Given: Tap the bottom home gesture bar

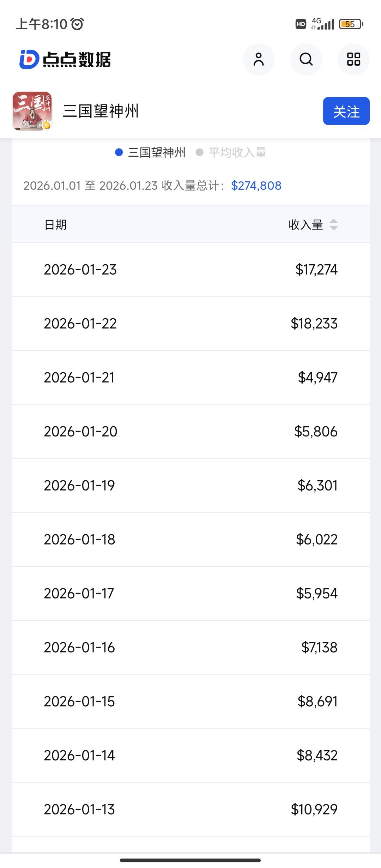Looking at the screenshot, I should (x=190, y=860).
